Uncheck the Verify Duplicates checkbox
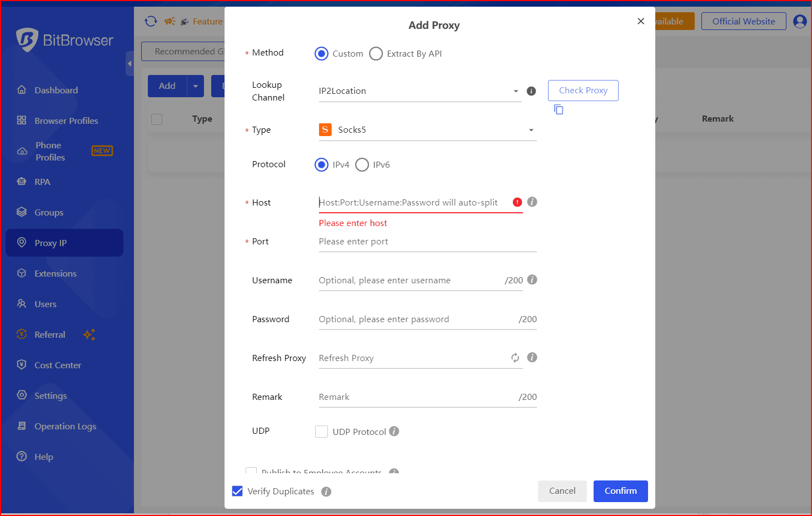 237,492
